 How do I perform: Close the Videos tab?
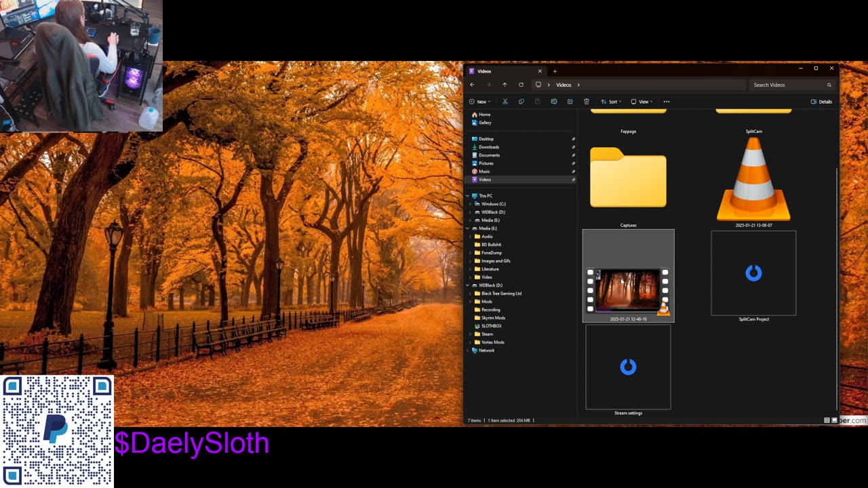540,71
